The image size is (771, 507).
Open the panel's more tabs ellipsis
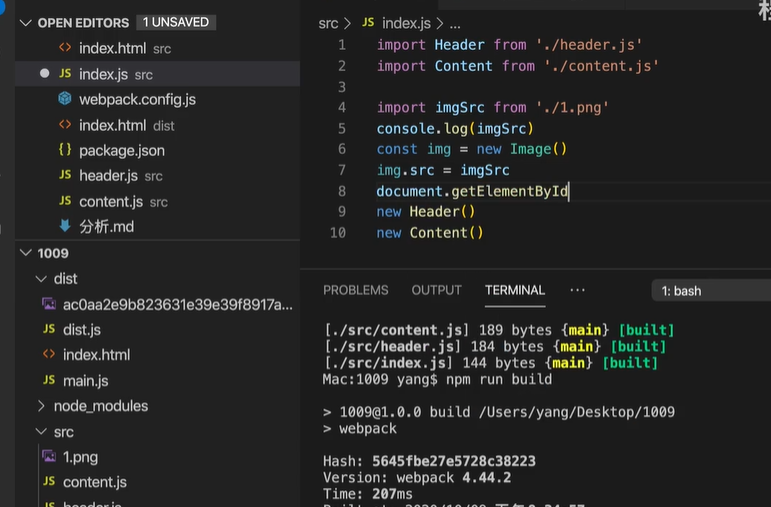pos(577,290)
